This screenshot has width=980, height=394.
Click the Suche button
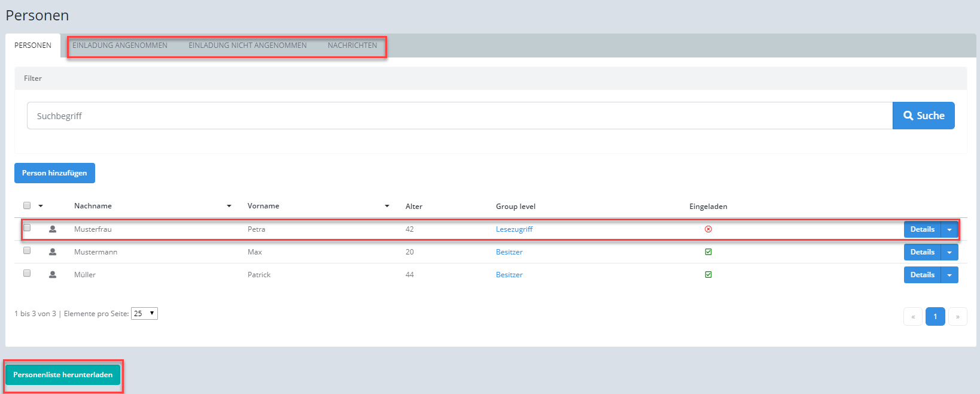click(x=924, y=116)
